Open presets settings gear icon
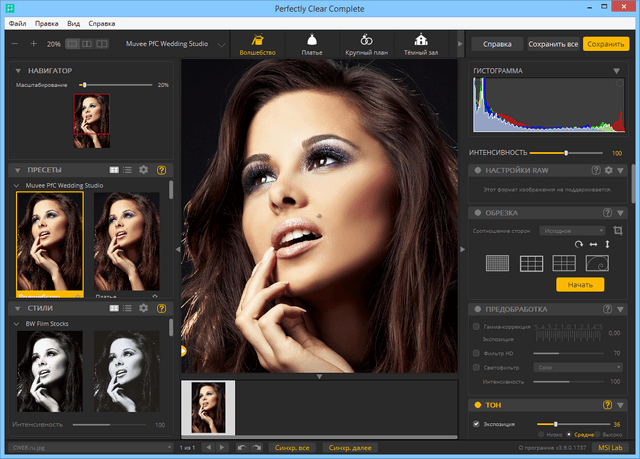Viewport: 640px width, 459px height. tap(143, 170)
